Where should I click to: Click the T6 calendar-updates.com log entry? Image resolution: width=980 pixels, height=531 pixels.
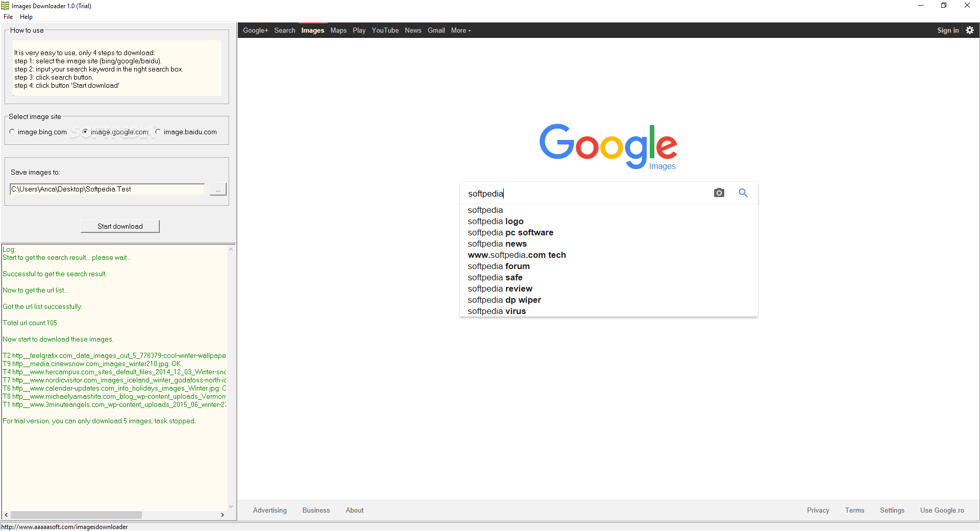pyautogui.click(x=114, y=388)
